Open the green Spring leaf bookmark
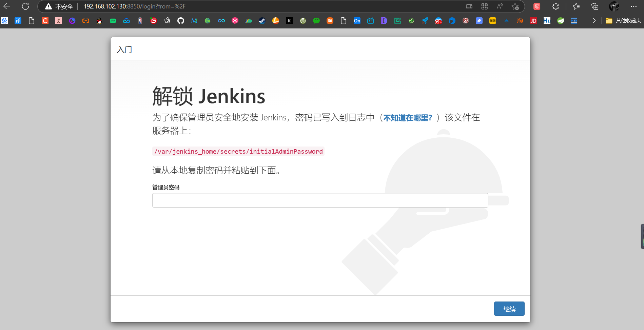644x330 pixels. (561, 21)
